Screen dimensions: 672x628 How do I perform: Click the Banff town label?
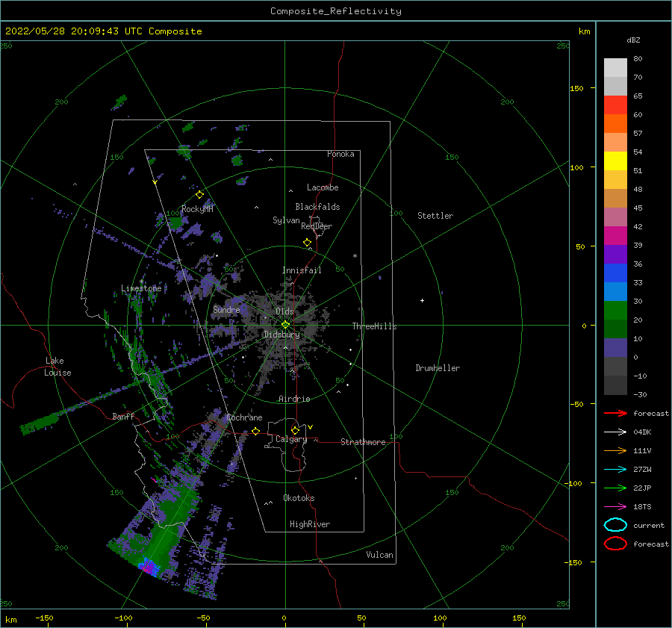[123, 416]
